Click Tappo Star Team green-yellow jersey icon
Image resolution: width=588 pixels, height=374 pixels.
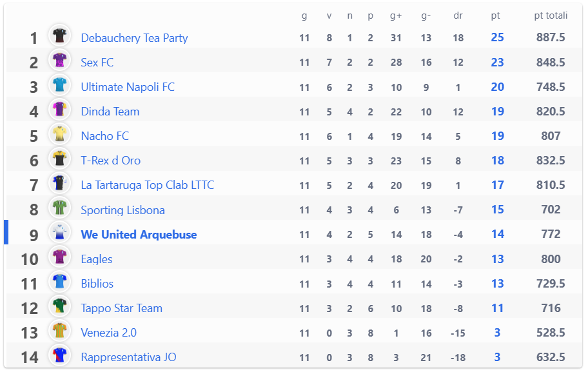(x=59, y=306)
